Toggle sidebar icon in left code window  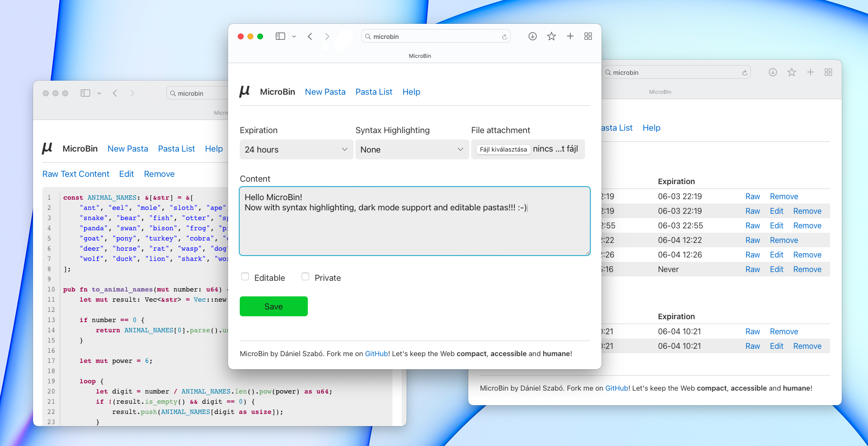click(x=85, y=93)
